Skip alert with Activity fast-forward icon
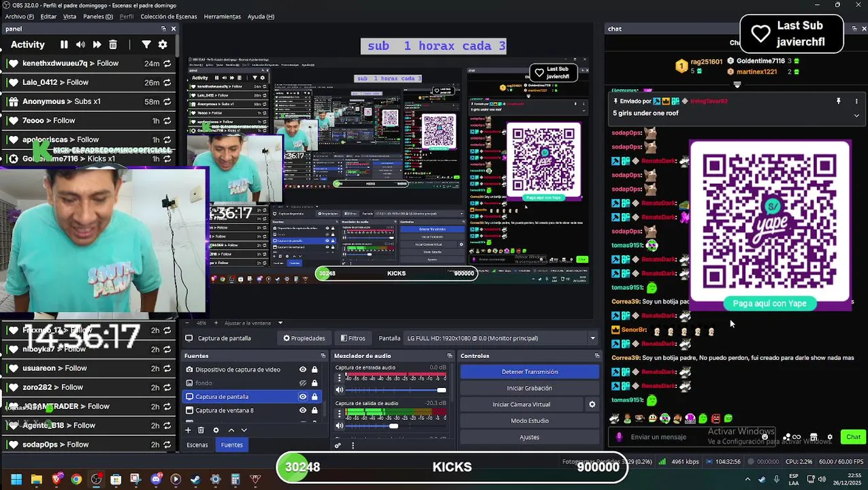 (97, 44)
